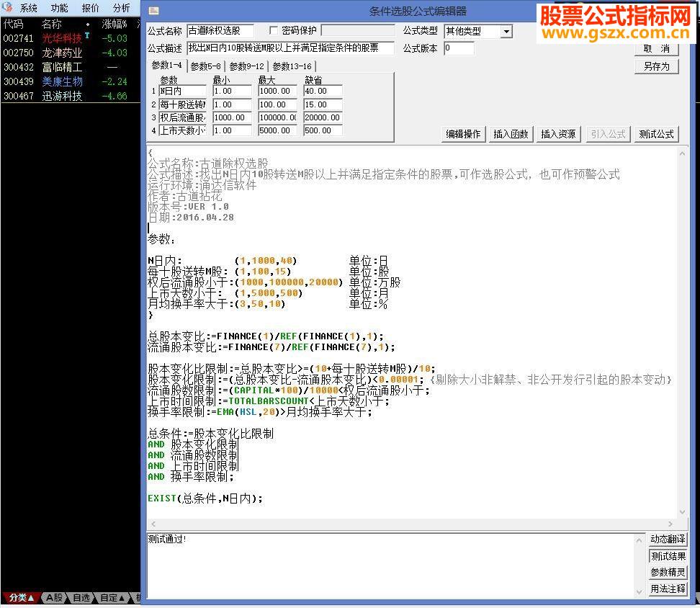The width and height of the screenshot is (700, 608).
Task: Click the horizontal scrollbar right arrow
Action: tap(670, 524)
